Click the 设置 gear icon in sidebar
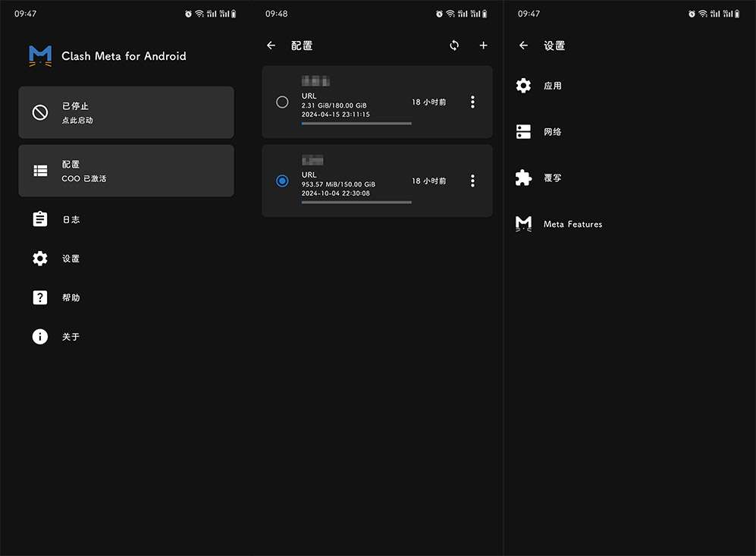This screenshot has height=556, width=756. 40,258
